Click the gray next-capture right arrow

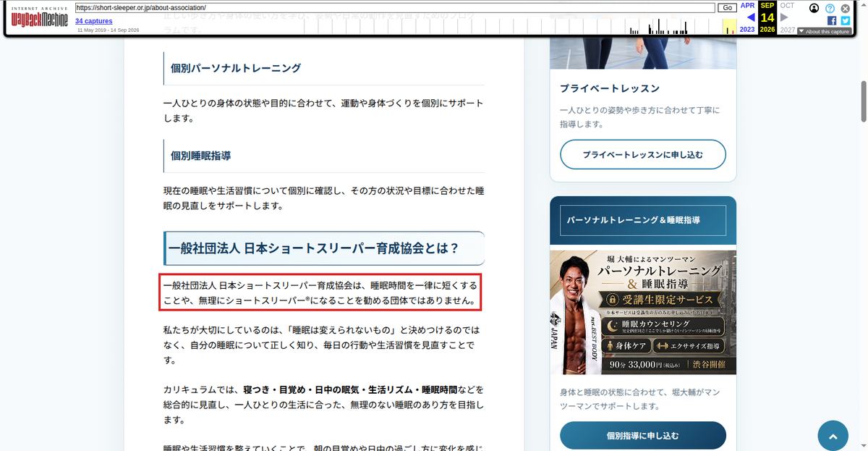(x=784, y=17)
